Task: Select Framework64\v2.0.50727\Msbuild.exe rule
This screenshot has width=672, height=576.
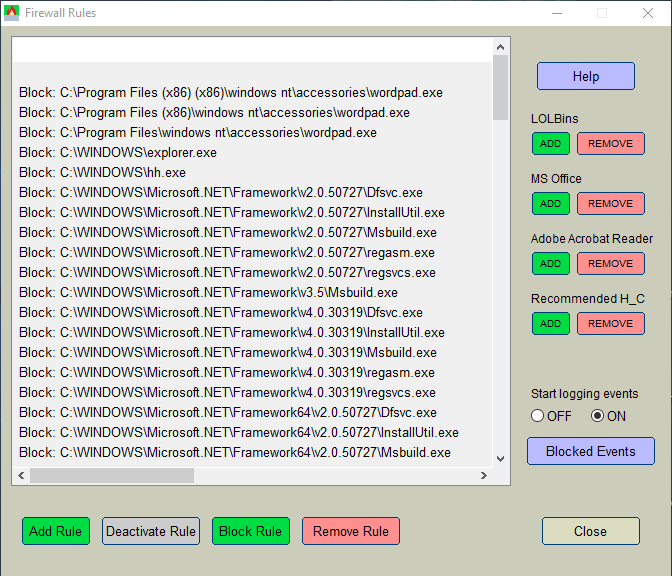Action: coord(235,453)
